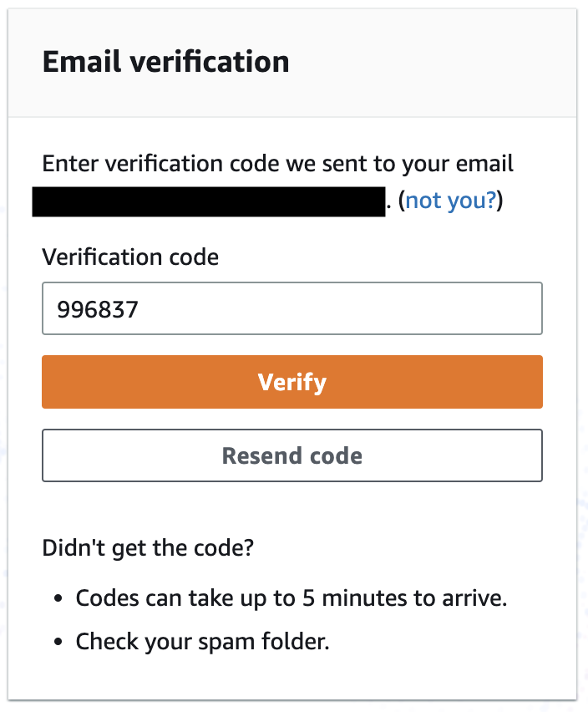Click the dialog header area
588x712 pixels.
click(x=291, y=61)
